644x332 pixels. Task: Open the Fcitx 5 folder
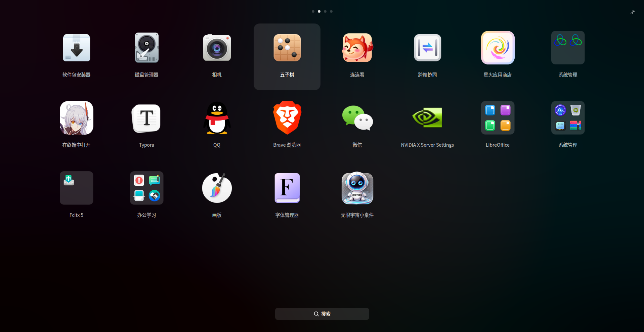click(77, 188)
